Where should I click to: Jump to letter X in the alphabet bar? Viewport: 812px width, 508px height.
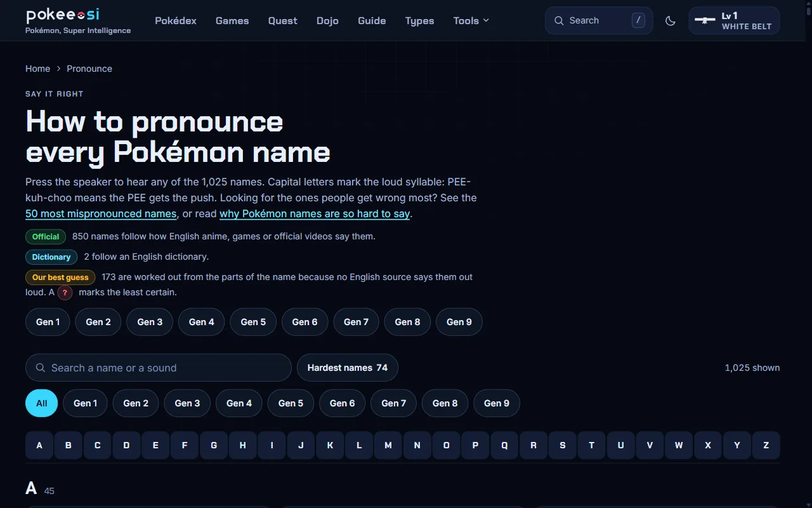click(708, 445)
